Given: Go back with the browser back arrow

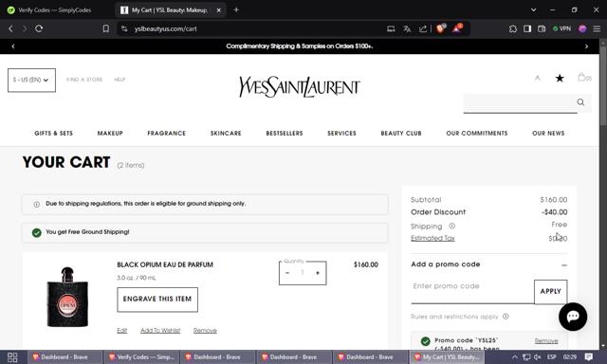Looking at the screenshot, I should coord(10,28).
